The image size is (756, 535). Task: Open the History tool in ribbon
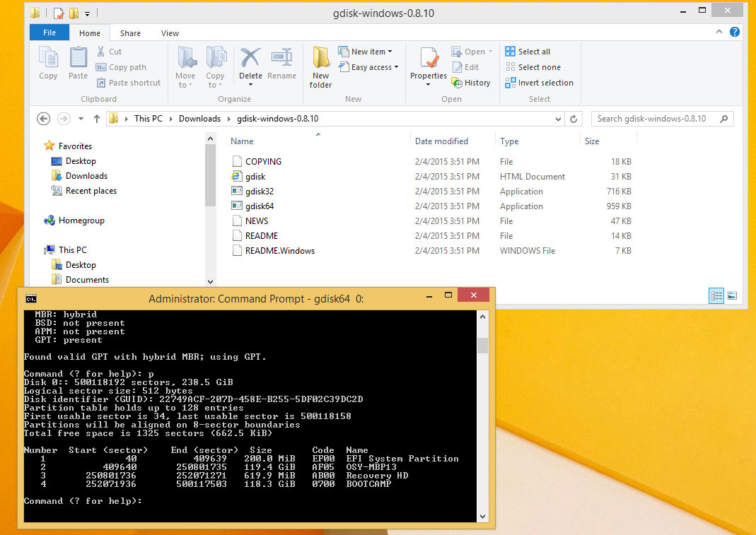coord(471,83)
